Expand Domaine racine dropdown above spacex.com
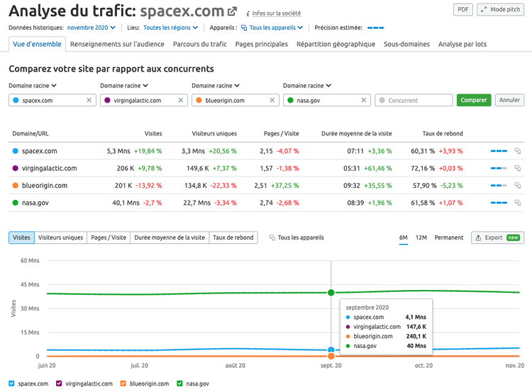Image resolution: width=532 pixels, height=392 pixels. coord(33,86)
